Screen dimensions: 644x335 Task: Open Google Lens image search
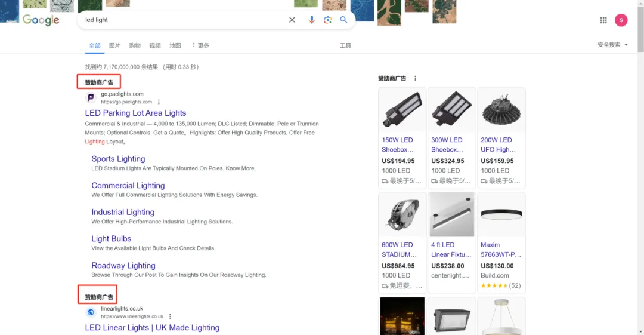[x=327, y=20]
